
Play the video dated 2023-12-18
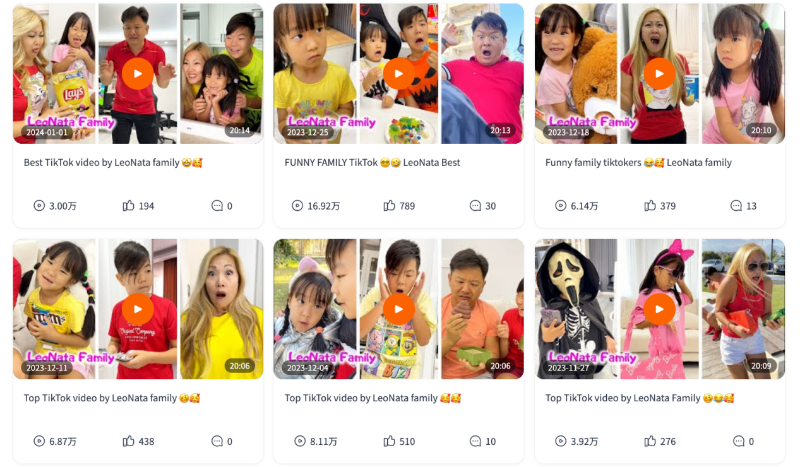(659, 73)
